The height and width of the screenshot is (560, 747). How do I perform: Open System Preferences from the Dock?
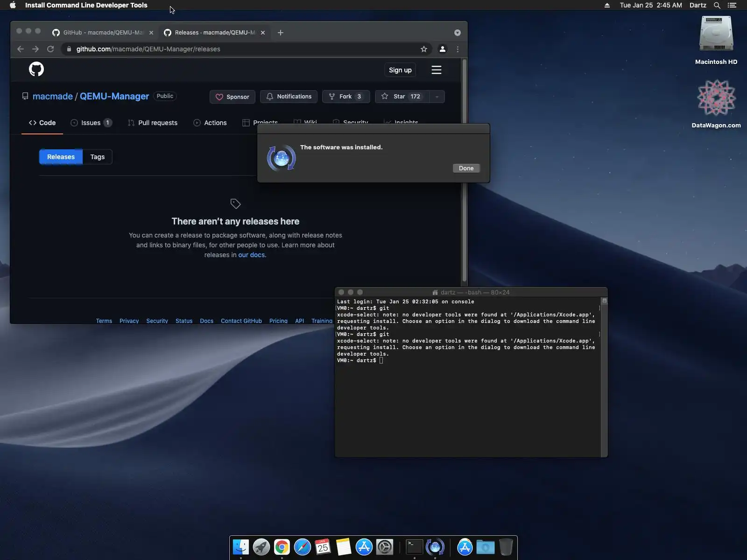click(385, 547)
